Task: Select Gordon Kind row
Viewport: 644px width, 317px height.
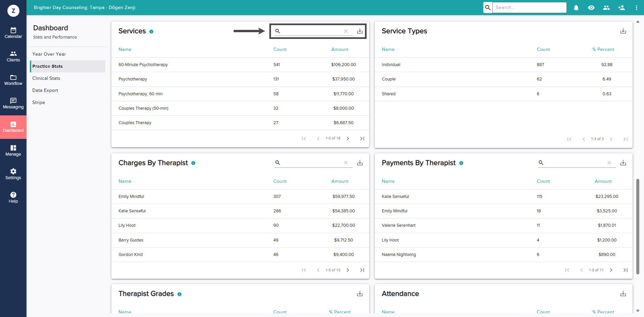Action: [240, 255]
